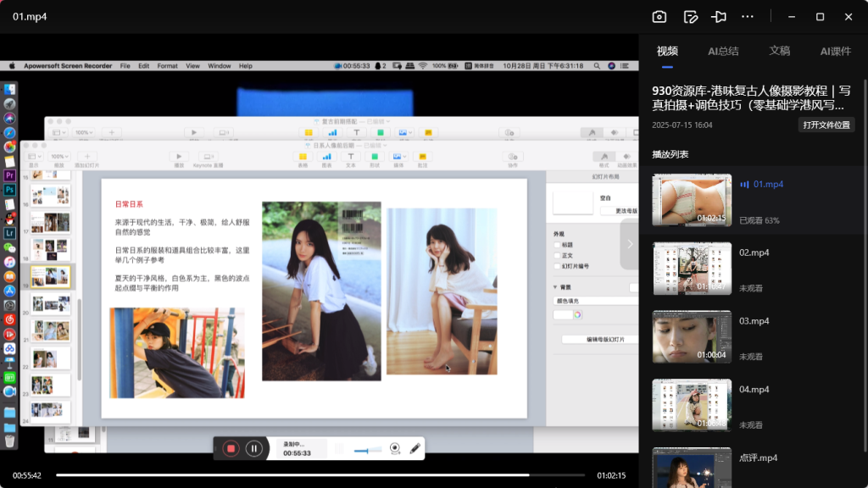Enable the 幻灯片编号 checkbox

pyautogui.click(x=557, y=266)
